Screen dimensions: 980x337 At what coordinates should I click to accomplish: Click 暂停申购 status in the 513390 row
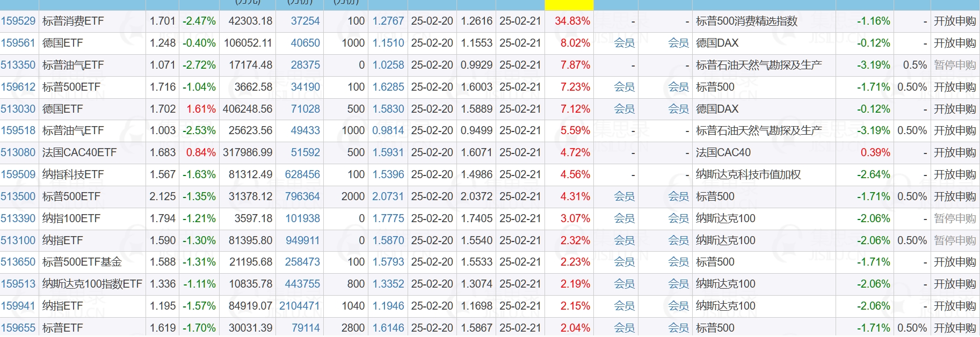click(x=955, y=218)
